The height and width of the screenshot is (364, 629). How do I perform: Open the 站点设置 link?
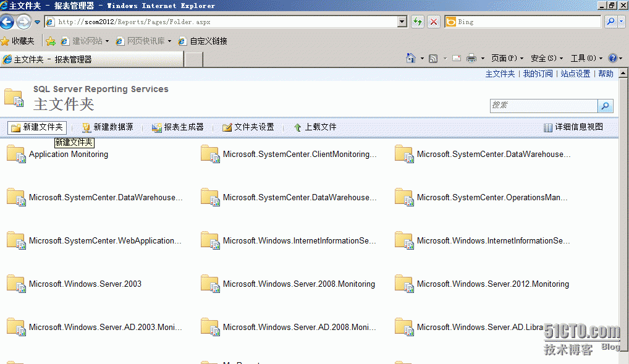[575, 74]
